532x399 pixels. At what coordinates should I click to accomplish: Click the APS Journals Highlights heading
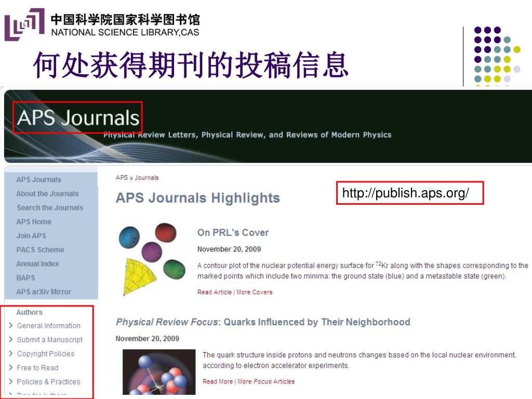198,198
